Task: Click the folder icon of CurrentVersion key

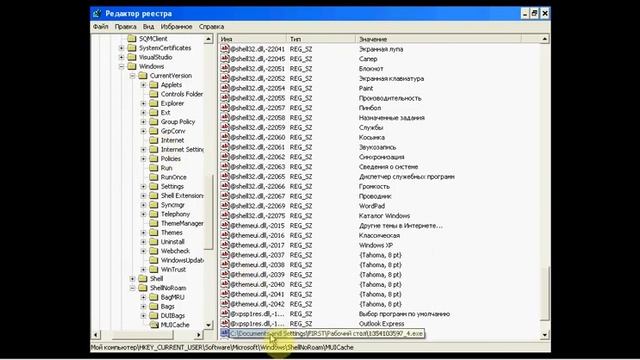Action: pos(142,76)
